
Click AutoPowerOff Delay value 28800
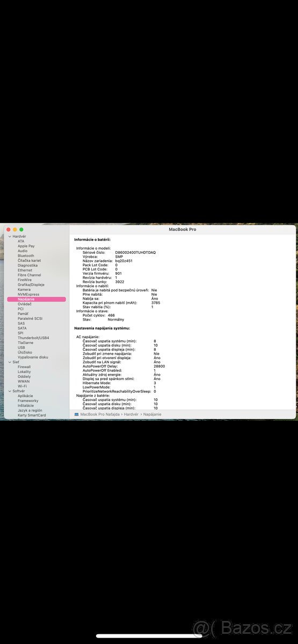point(159,366)
